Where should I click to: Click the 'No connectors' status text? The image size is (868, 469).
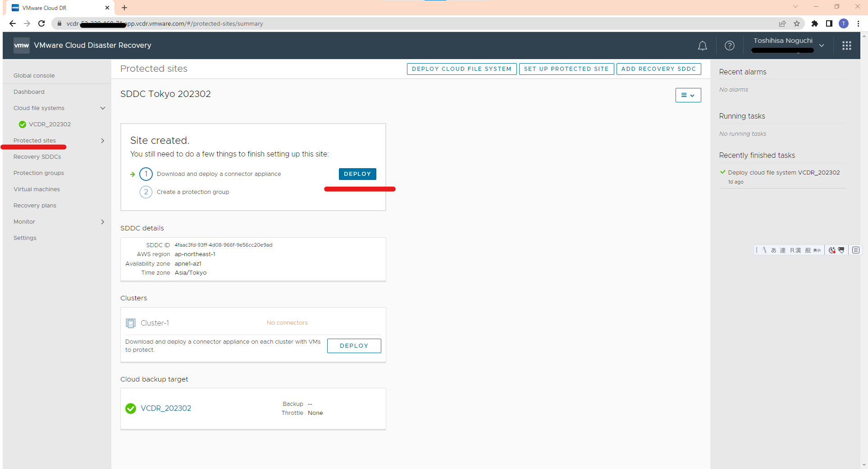pyautogui.click(x=287, y=323)
